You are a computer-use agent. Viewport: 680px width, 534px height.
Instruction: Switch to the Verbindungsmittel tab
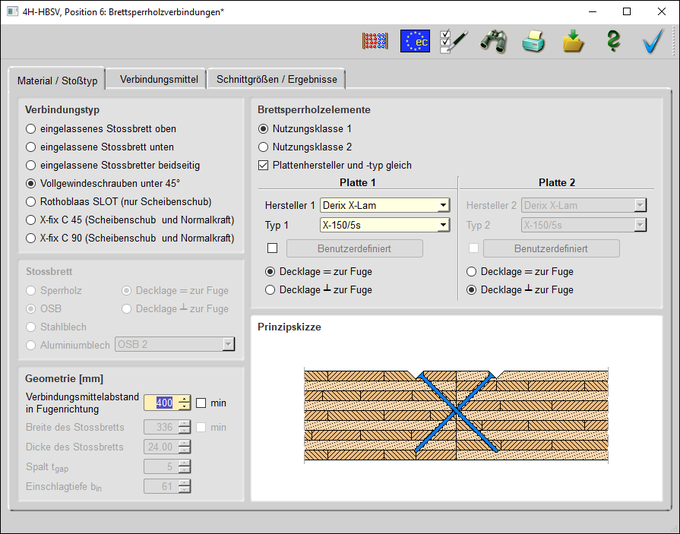158,79
